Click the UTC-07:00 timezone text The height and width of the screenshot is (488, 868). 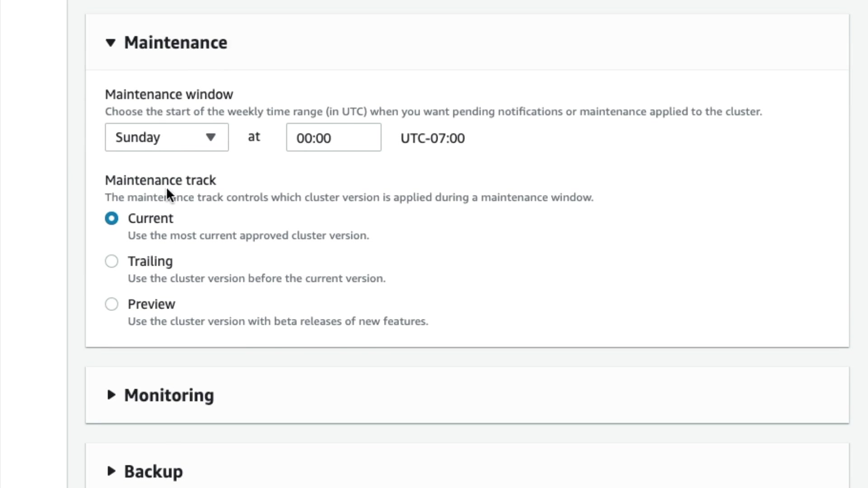(432, 138)
